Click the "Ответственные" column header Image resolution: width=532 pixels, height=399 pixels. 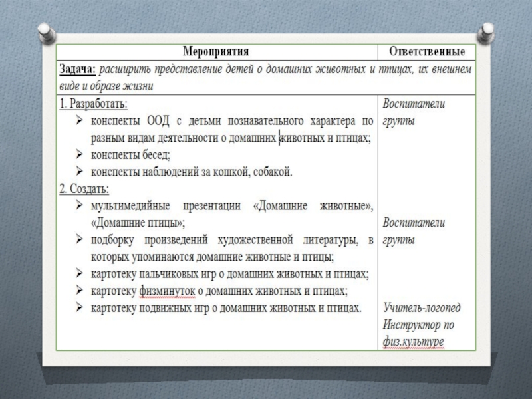pyautogui.click(x=427, y=51)
